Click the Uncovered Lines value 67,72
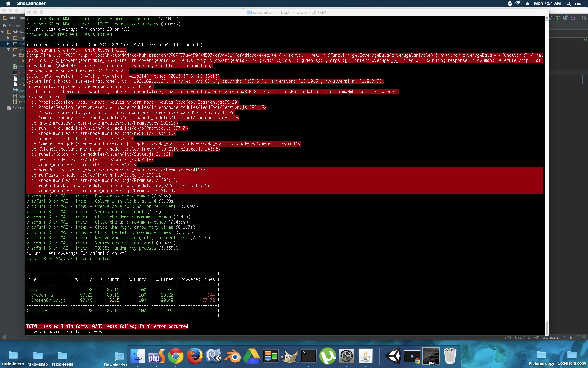588x368 pixels. 209,300
